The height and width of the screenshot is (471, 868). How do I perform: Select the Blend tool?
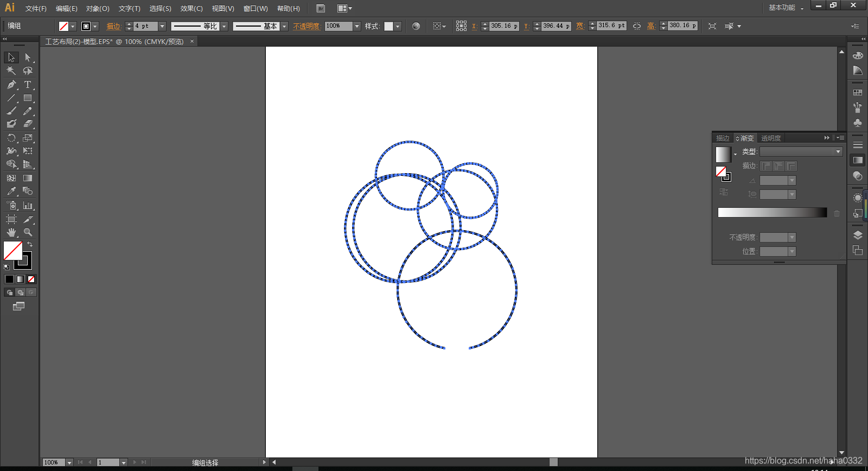pos(28,191)
